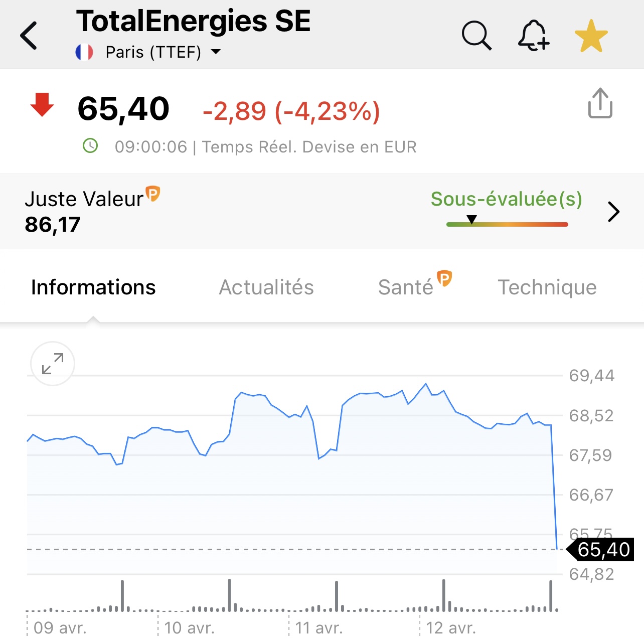Tap the share icon beside the price
644x644 pixels.
600,103
